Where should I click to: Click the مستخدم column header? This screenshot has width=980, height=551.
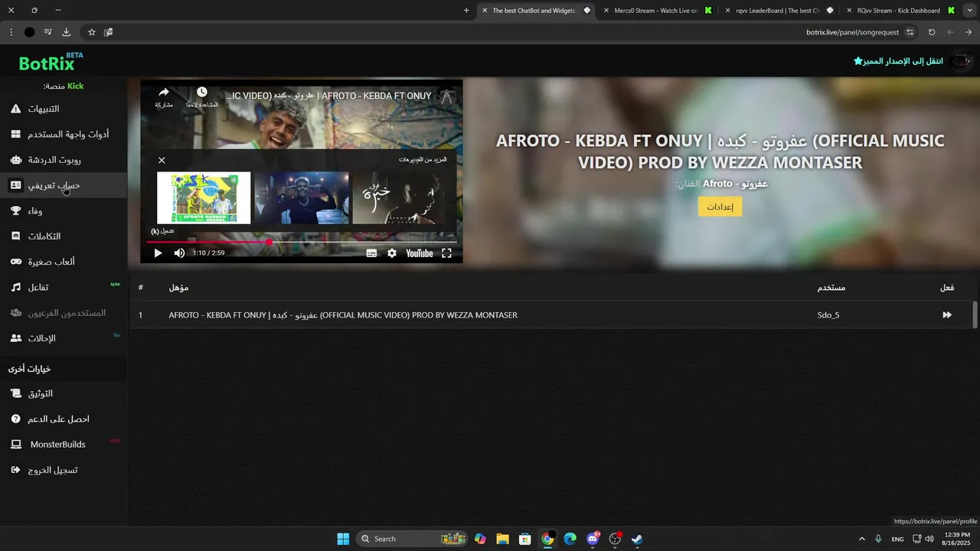point(831,288)
